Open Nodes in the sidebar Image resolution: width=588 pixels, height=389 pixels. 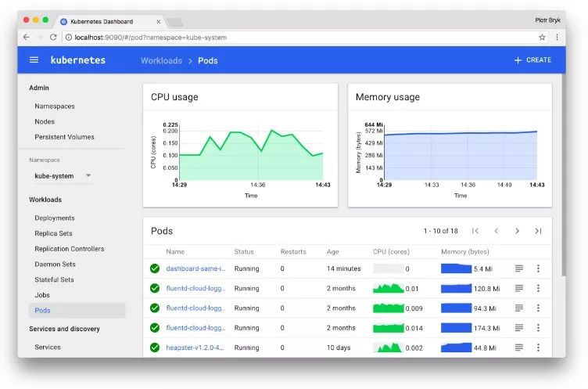coord(45,121)
